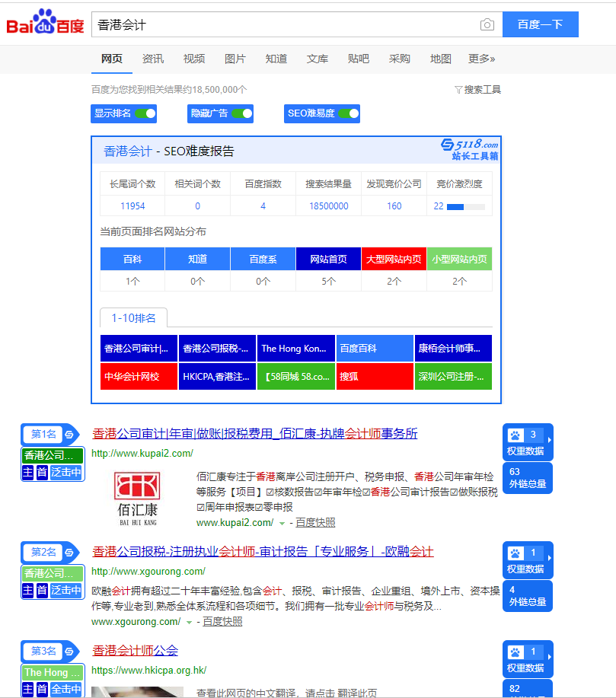The width and height of the screenshot is (616, 698).
Task: Click 全击中 tag under third result rank
Action: point(66,689)
